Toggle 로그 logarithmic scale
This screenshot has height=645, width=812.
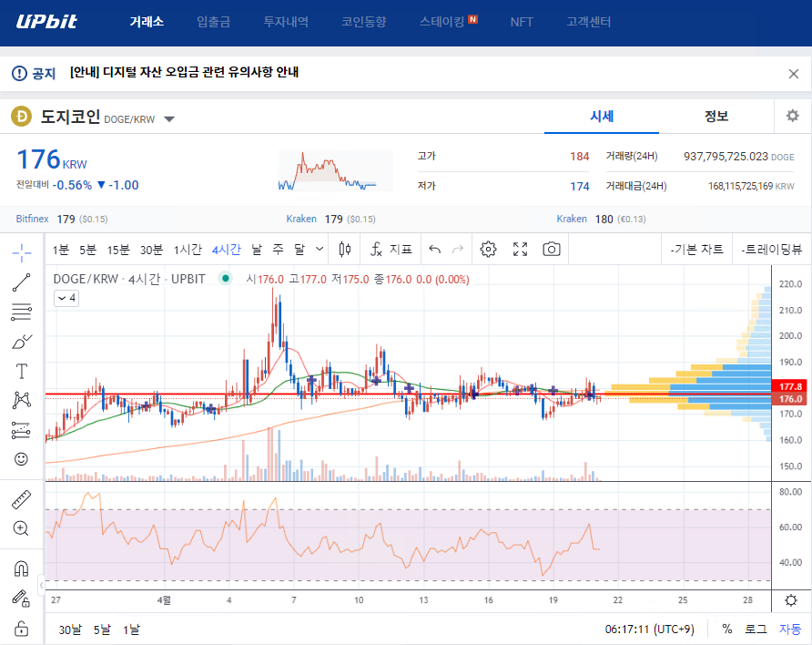[x=756, y=629]
